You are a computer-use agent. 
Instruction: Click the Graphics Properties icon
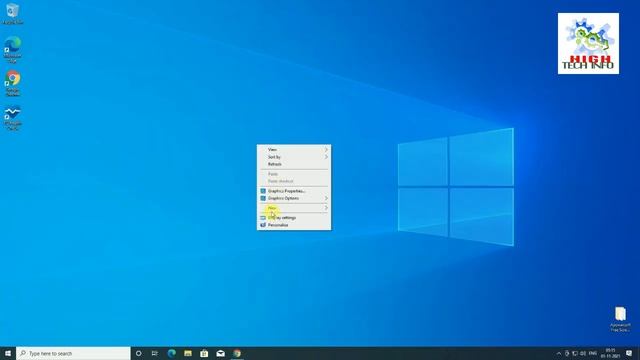coord(263,191)
